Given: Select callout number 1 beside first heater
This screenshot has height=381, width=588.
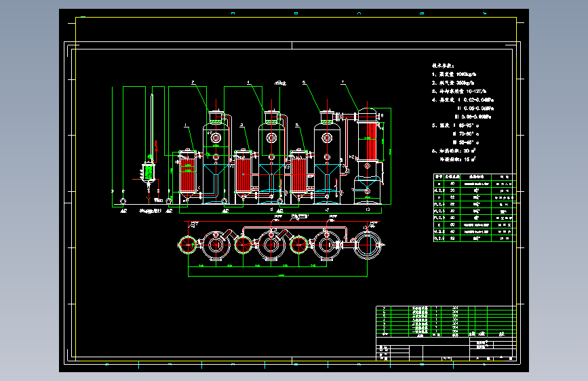Looking at the screenshot, I should click(185, 125).
